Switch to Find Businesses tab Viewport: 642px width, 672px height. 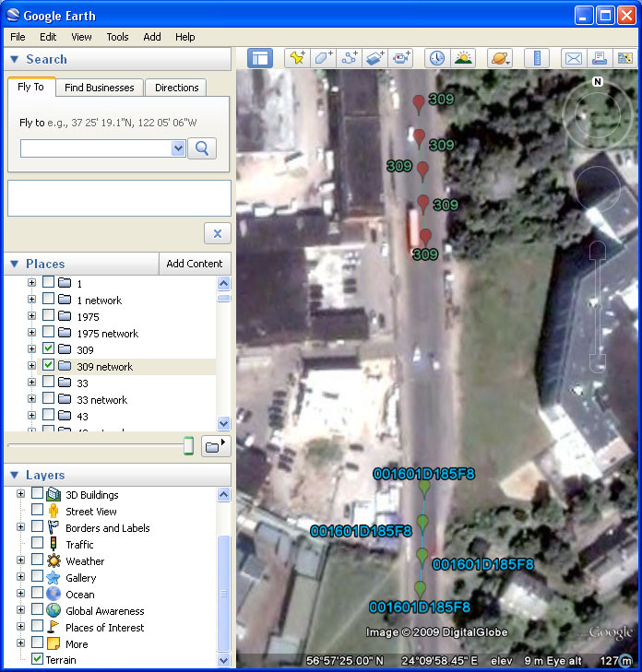tap(100, 88)
